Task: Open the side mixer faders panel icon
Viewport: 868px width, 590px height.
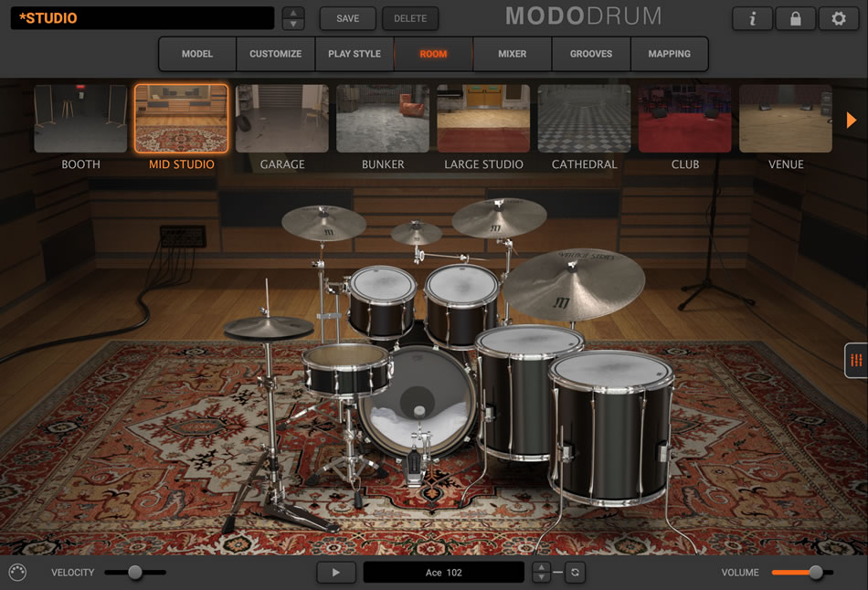Action: (855, 360)
